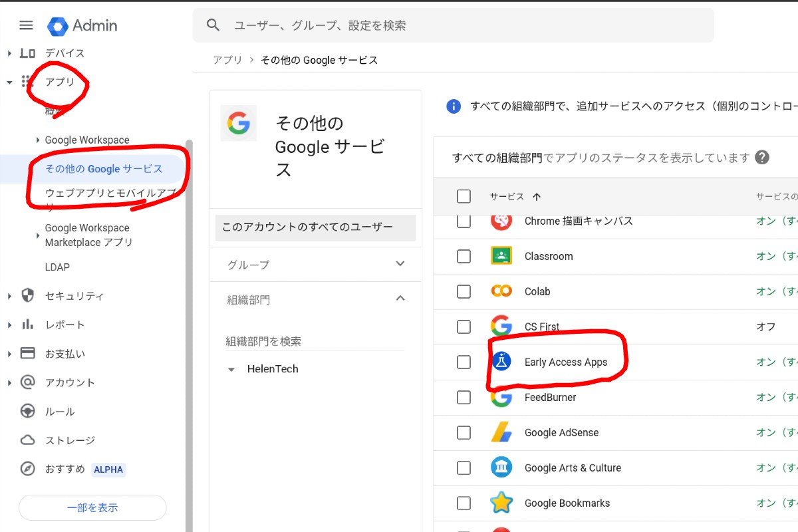This screenshot has width=798, height=532.
Task: Click the 一部を表示 button
Action: point(92,507)
